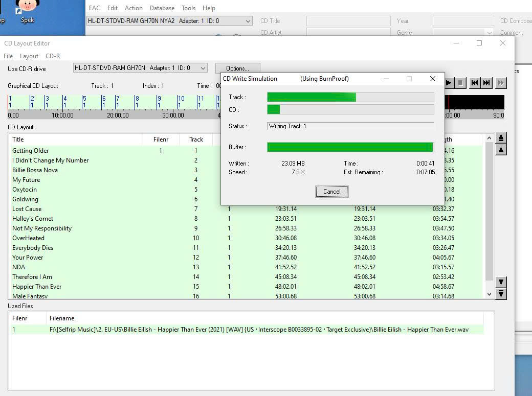Click the Stop playback button
The image size is (532, 396).
pos(460,83)
